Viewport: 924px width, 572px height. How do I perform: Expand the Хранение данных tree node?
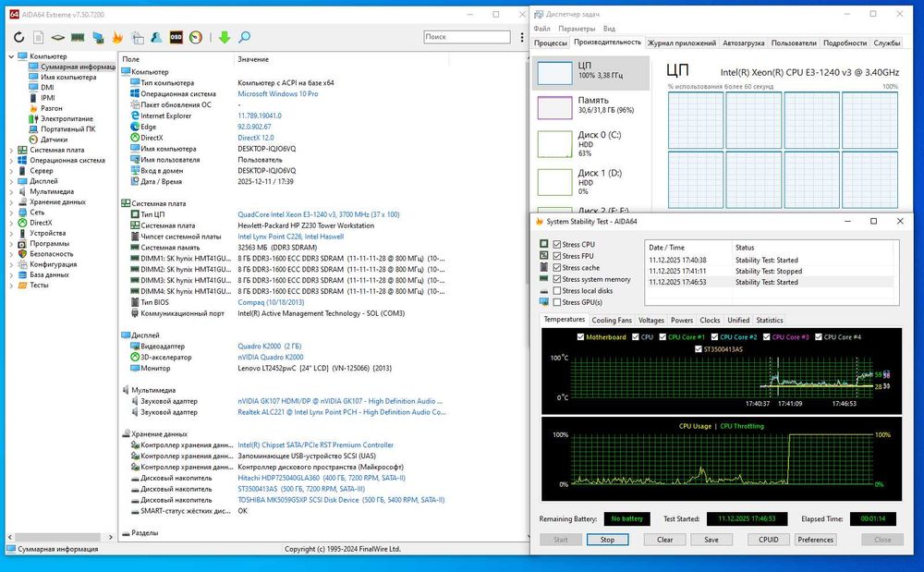[12, 201]
